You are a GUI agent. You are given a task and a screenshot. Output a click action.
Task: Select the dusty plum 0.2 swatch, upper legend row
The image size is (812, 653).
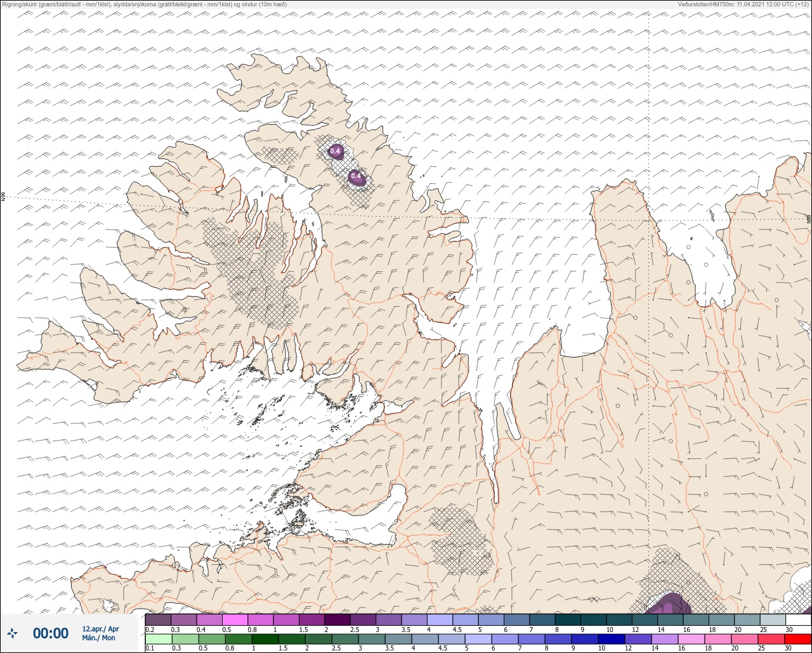(x=159, y=619)
